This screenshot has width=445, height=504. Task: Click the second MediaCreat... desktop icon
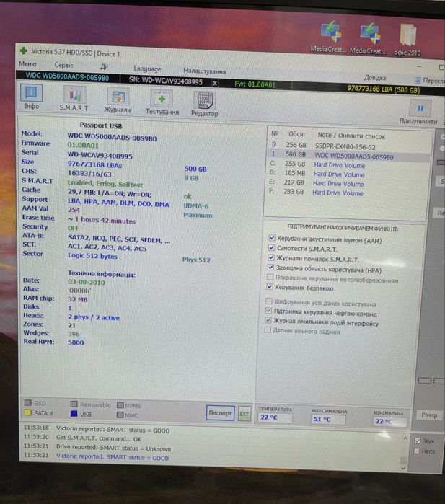click(x=369, y=38)
